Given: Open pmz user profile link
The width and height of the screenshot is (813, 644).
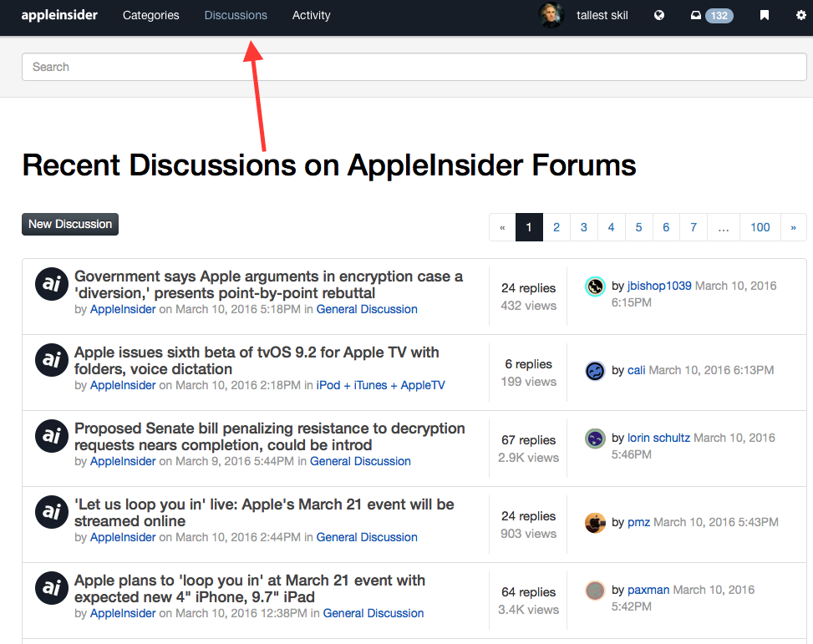Looking at the screenshot, I should (638, 522).
